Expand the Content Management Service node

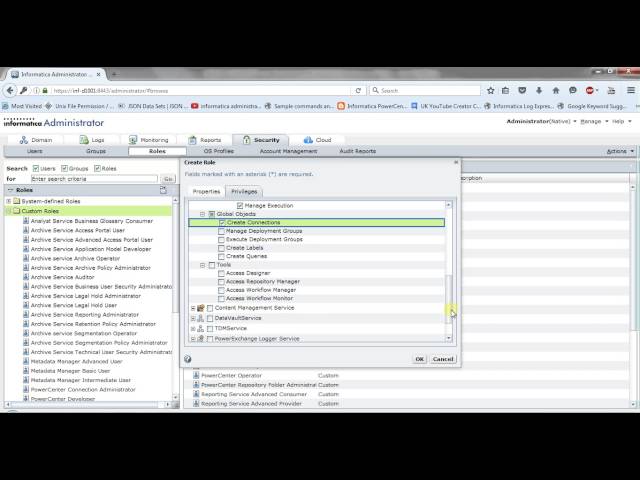tap(193, 308)
